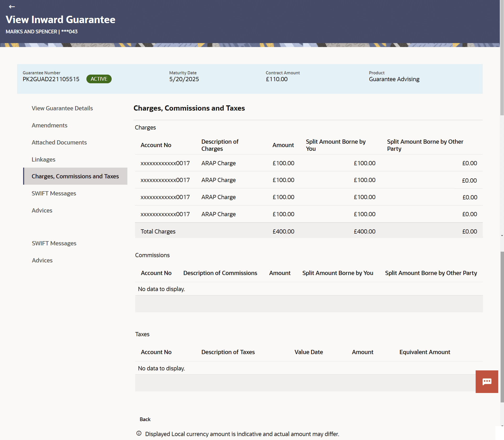Screen dimensions: 504x440
Task: Open View Guarantee Details section
Action: pos(62,108)
